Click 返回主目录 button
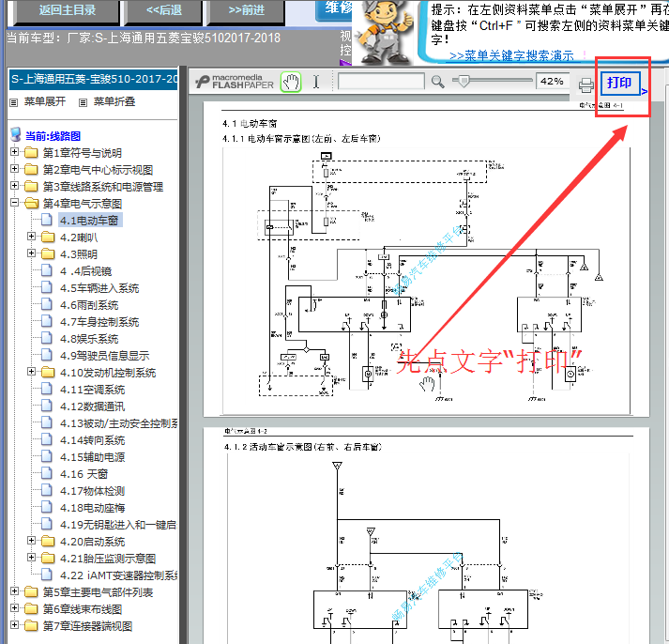 (67, 10)
